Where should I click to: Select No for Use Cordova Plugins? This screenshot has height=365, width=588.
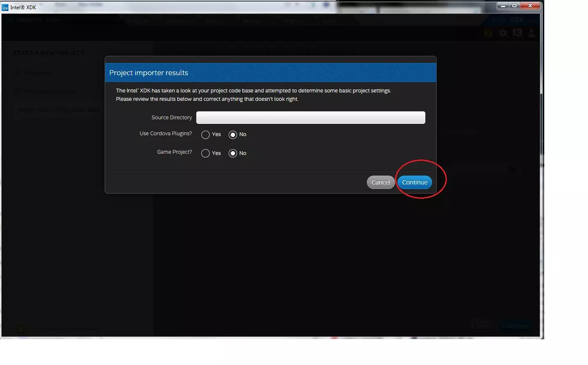coord(233,135)
